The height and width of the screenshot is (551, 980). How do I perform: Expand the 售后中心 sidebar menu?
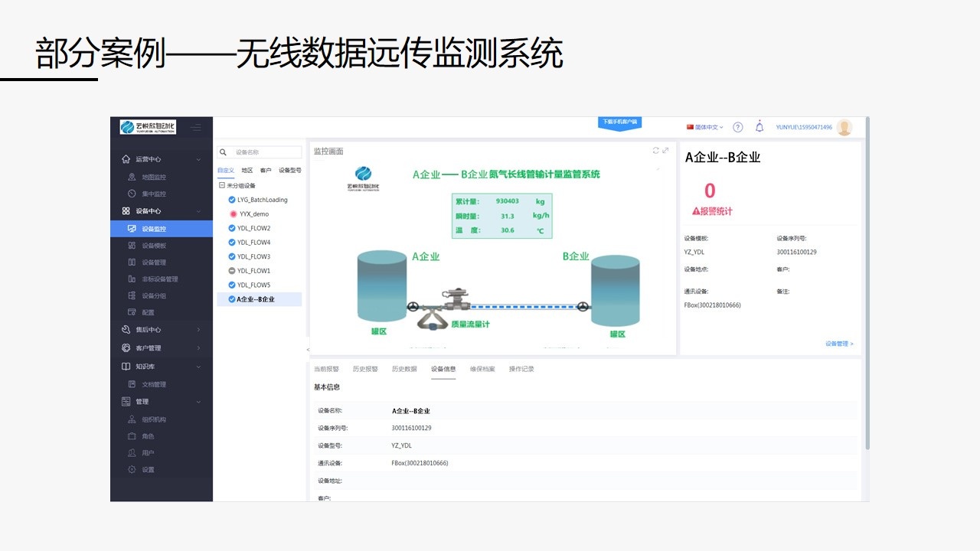coord(149,330)
